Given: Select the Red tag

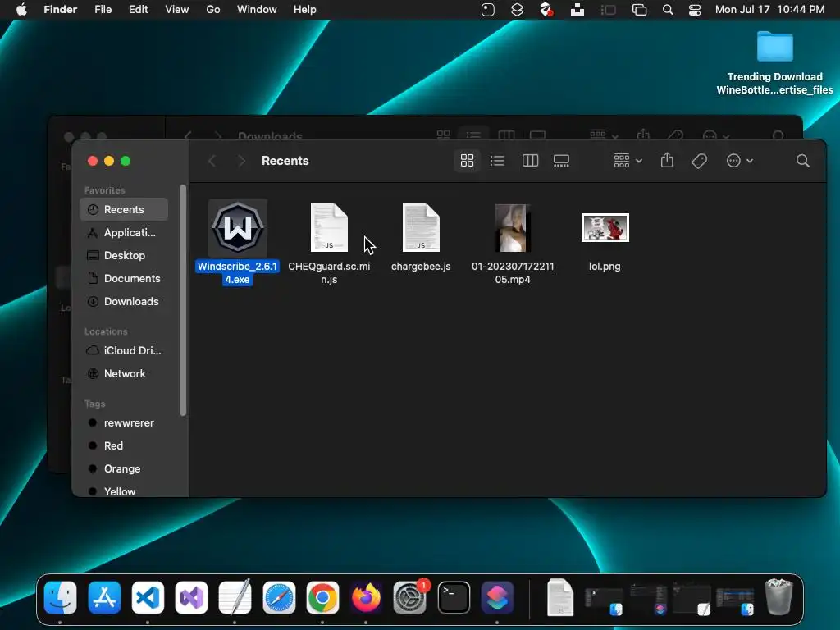Looking at the screenshot, I should point(124,445).
